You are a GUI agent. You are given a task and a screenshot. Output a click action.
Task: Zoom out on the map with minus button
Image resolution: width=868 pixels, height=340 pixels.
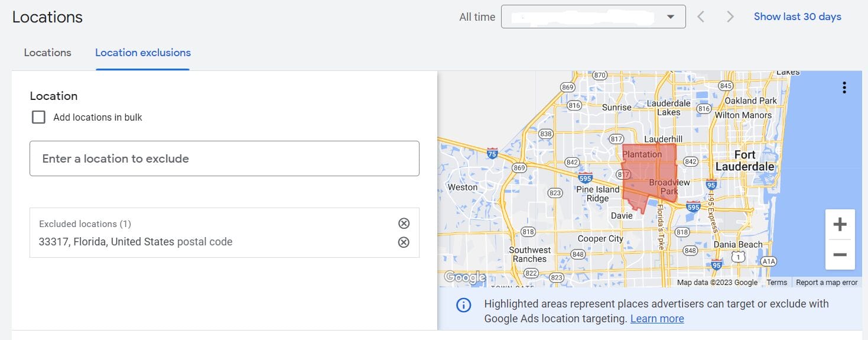pos(840,255)
